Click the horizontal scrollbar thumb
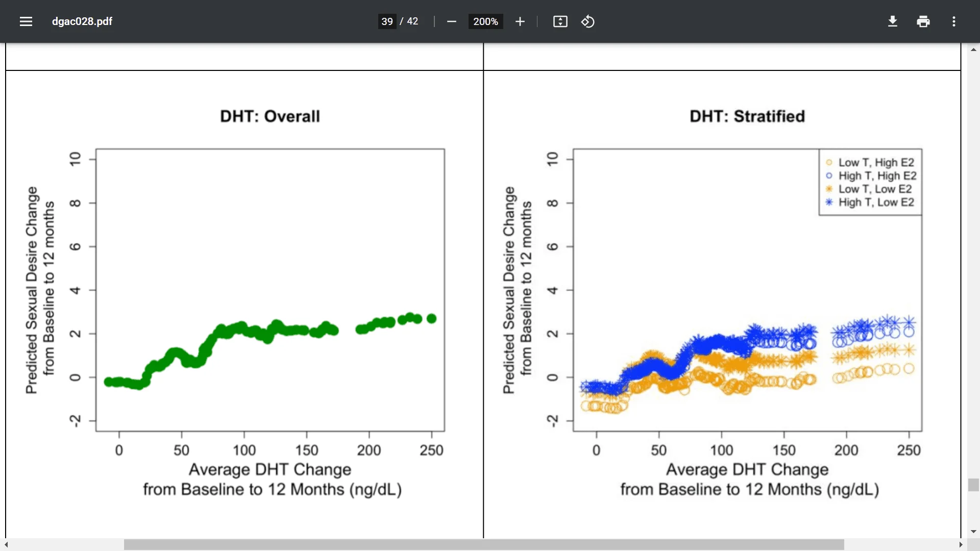The width and height of the screenshot is (980, 551). 484,545
